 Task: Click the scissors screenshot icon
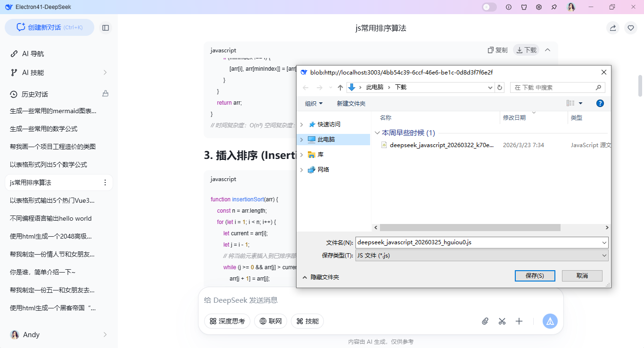pyautogui.click(x=502, y=321)
